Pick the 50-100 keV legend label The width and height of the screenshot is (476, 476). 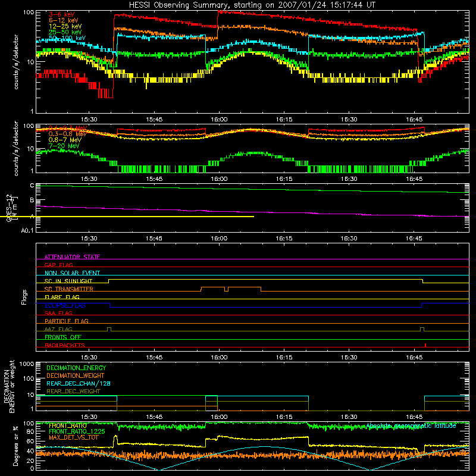tap(67, 38)
